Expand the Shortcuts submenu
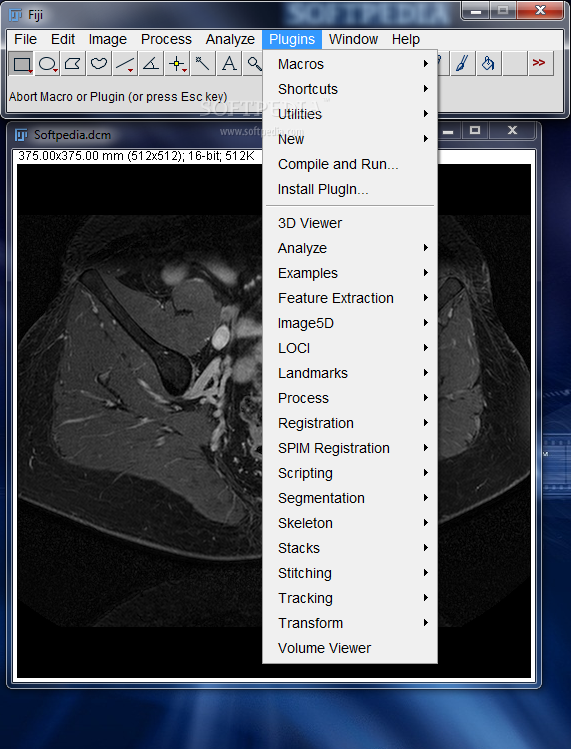 pyautogui.click(x=350, y=89)
